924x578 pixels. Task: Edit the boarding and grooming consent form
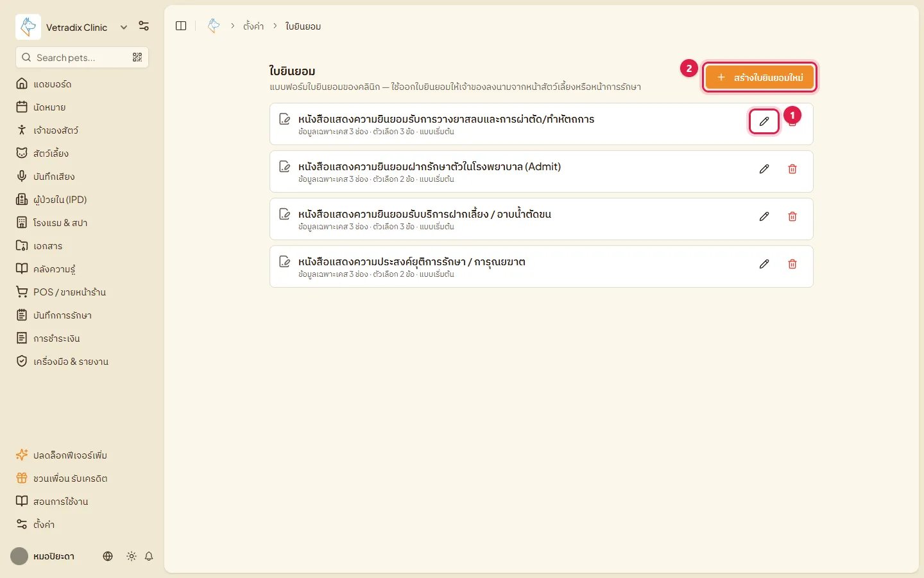(764, 216)
